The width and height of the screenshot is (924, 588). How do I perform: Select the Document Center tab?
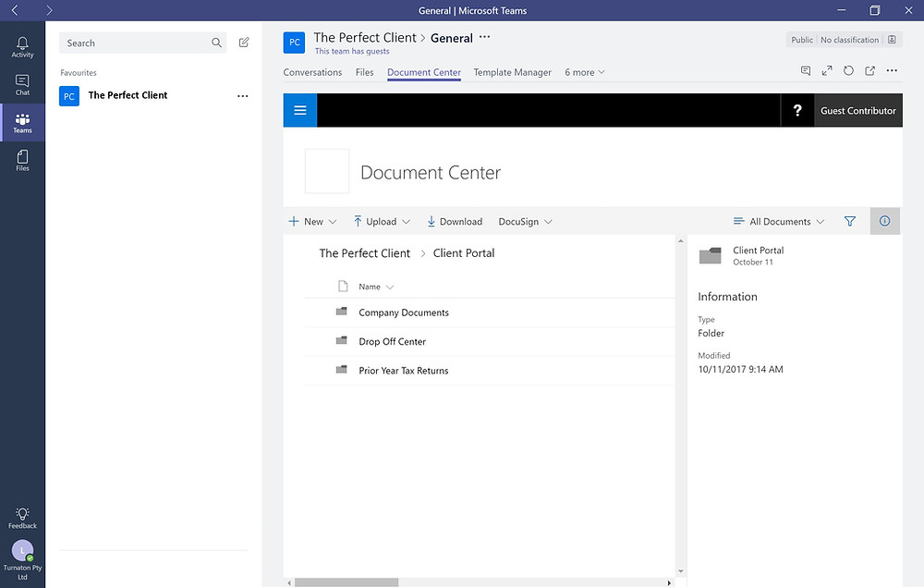pos(424,72)
